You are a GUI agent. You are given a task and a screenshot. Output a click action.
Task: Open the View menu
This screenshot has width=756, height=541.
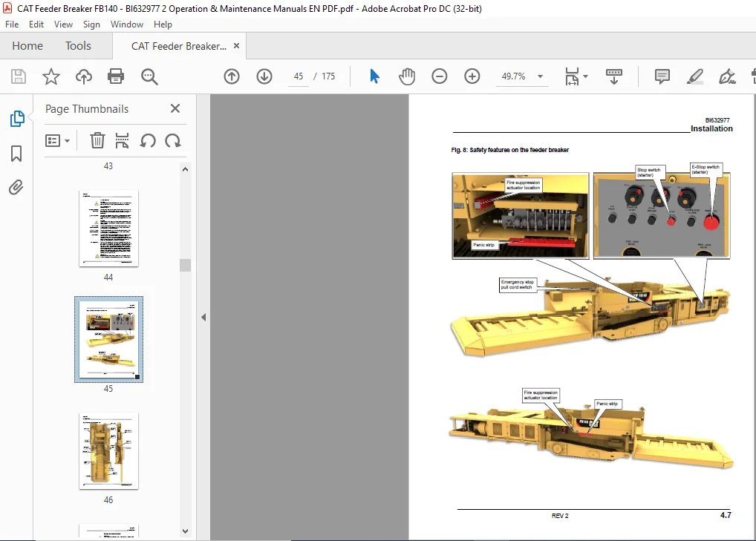point(63,24)
